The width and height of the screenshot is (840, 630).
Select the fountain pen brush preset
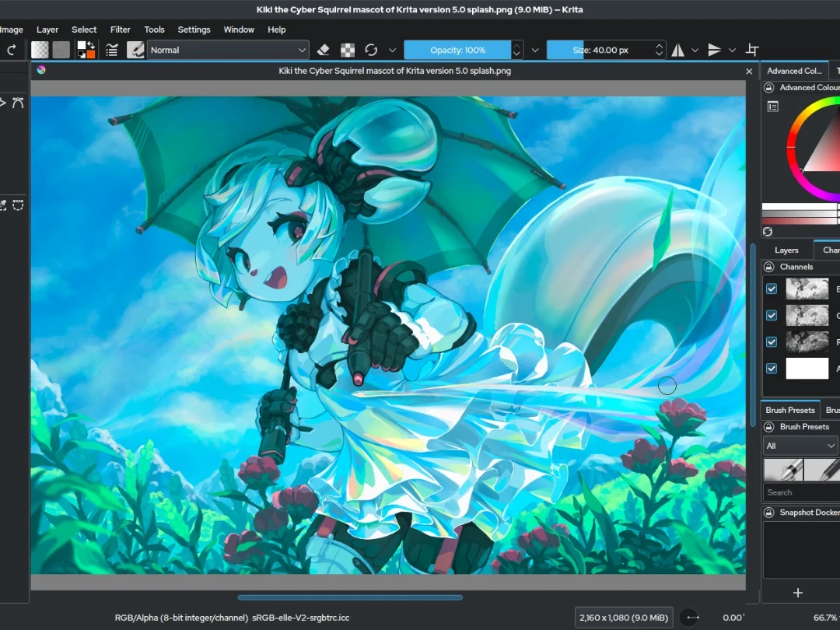click(782, 470)
